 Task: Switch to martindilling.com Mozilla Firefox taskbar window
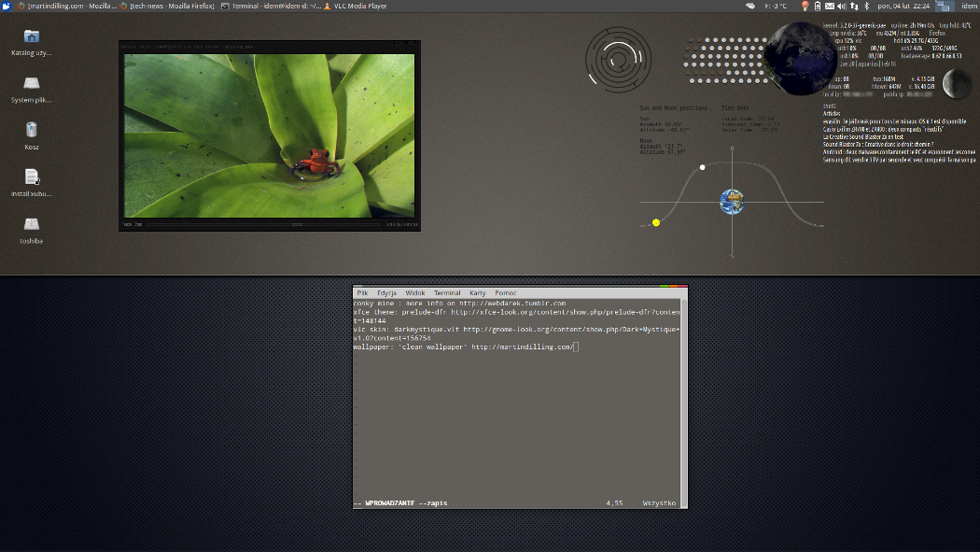pyautogui.click(x=65, y=6)
